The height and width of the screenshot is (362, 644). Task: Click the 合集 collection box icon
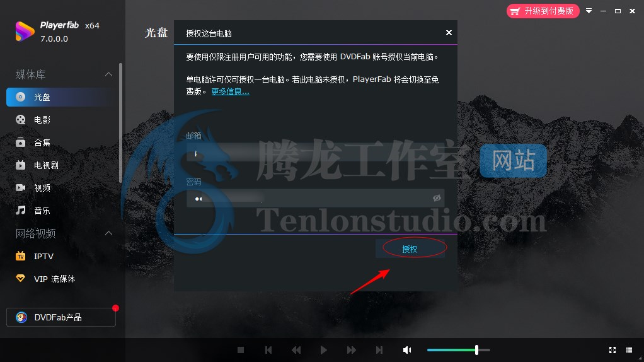21,143
